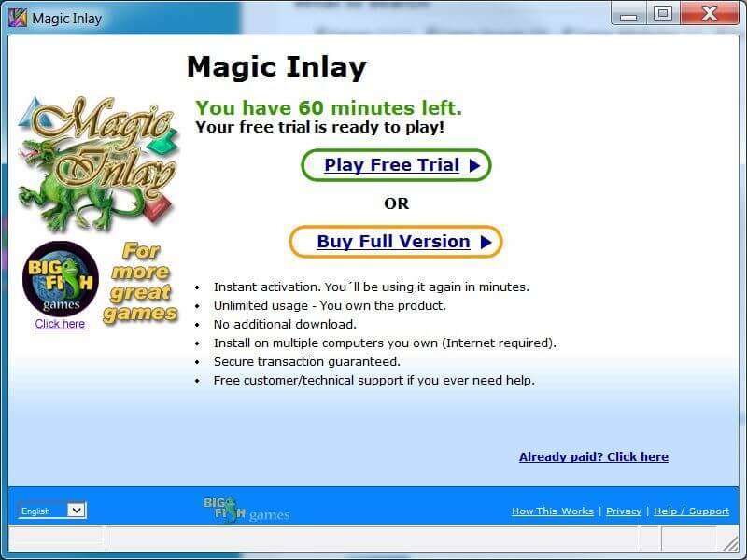Open the 'Already paid? Click here' link
747x560 pixels.
(594, 456)
